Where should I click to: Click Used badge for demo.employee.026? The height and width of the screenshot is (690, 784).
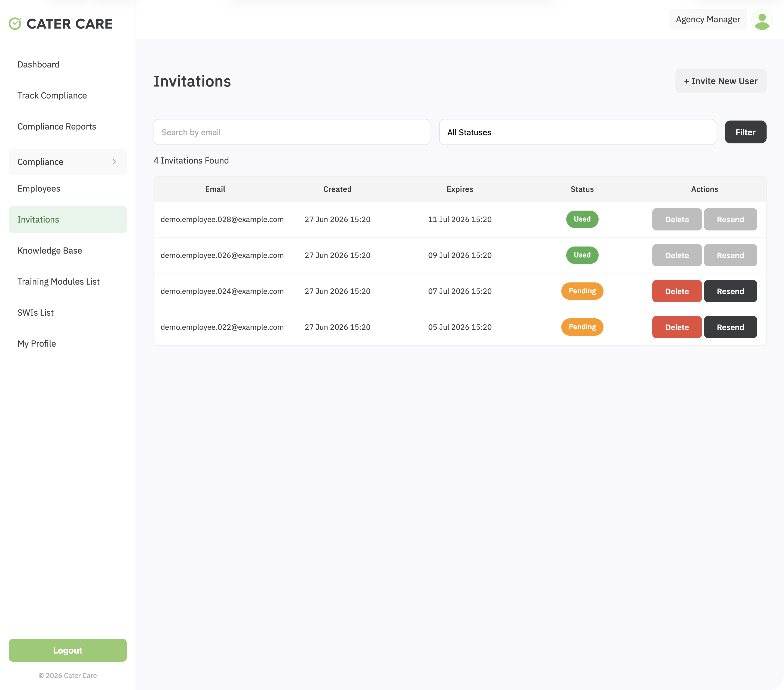[582, 255]
